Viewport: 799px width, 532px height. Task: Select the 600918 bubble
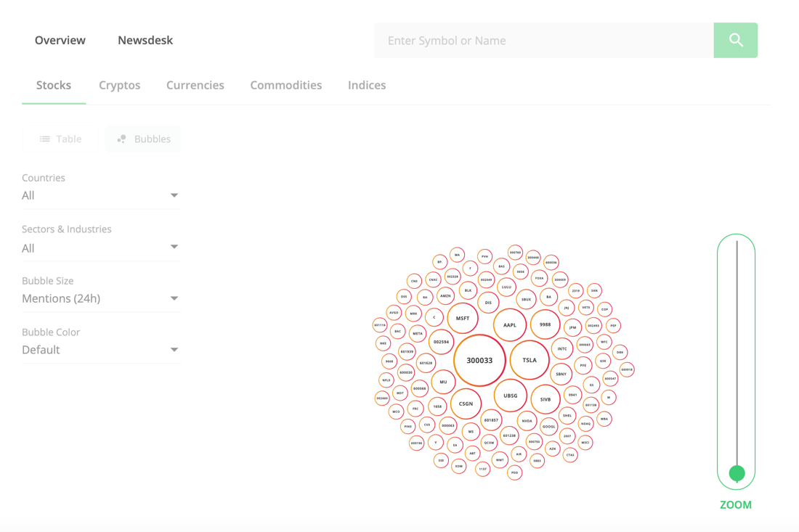[627, 369]
